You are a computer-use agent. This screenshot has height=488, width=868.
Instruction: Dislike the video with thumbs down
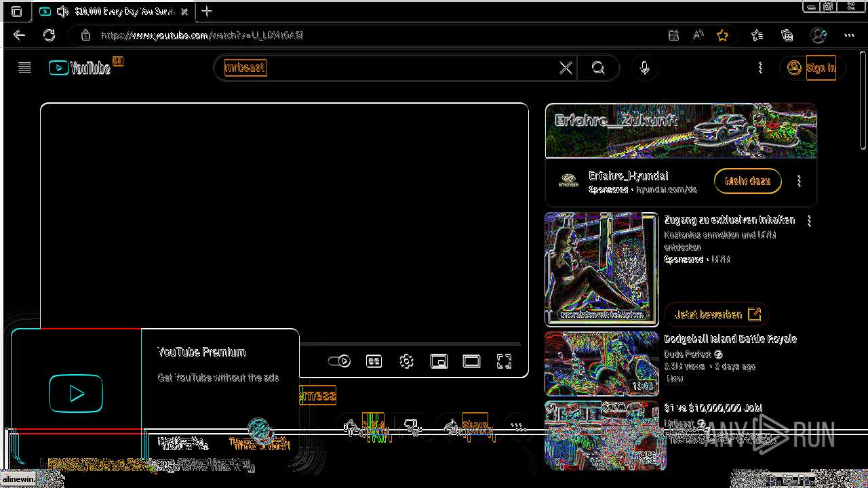tap(412, 426)
